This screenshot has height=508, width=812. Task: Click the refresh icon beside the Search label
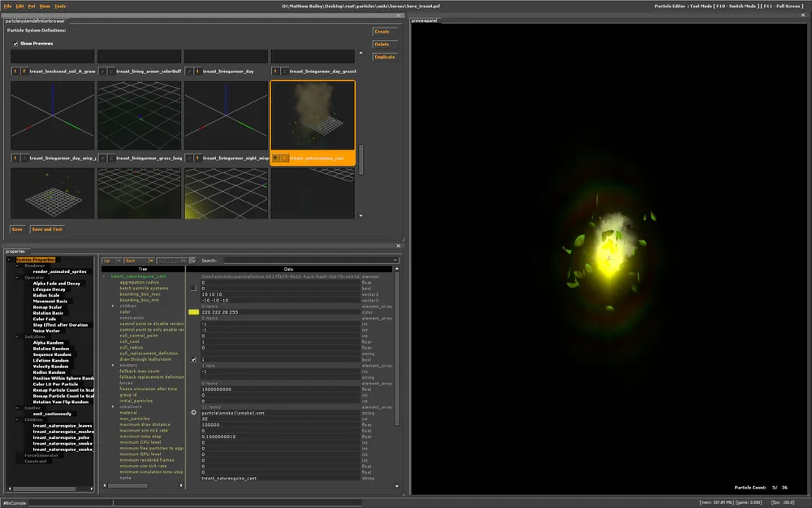coord(192,261)
